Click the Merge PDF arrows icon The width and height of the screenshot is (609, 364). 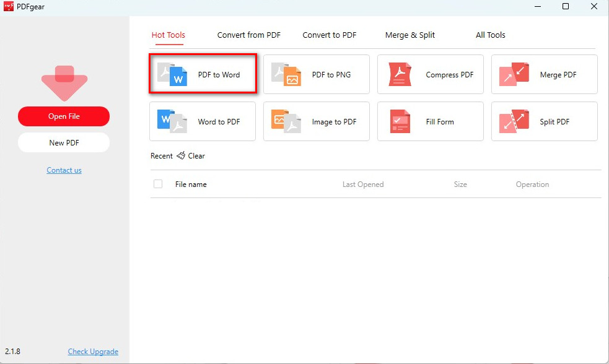pyautogui.click(x=514, y=74)
